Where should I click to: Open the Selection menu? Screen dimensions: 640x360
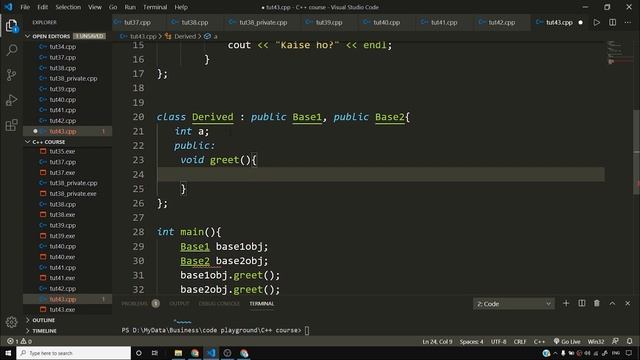coord(68,7)
